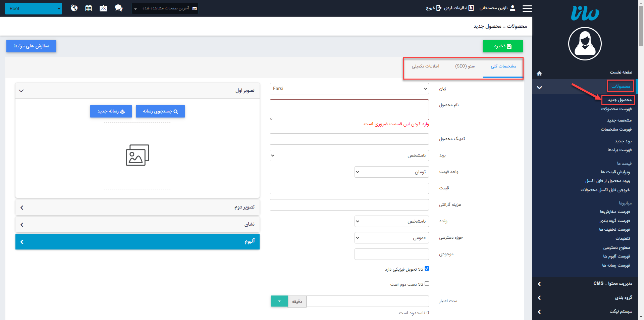Switch to the 'اطلاعات تکمیلی' tab

point(425,66)
